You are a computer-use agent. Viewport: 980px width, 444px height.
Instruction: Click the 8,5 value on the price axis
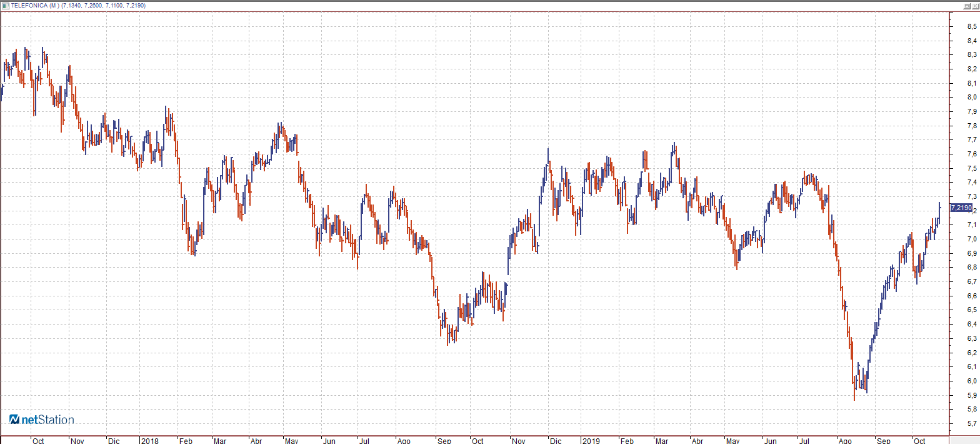[x=972, y=26]
